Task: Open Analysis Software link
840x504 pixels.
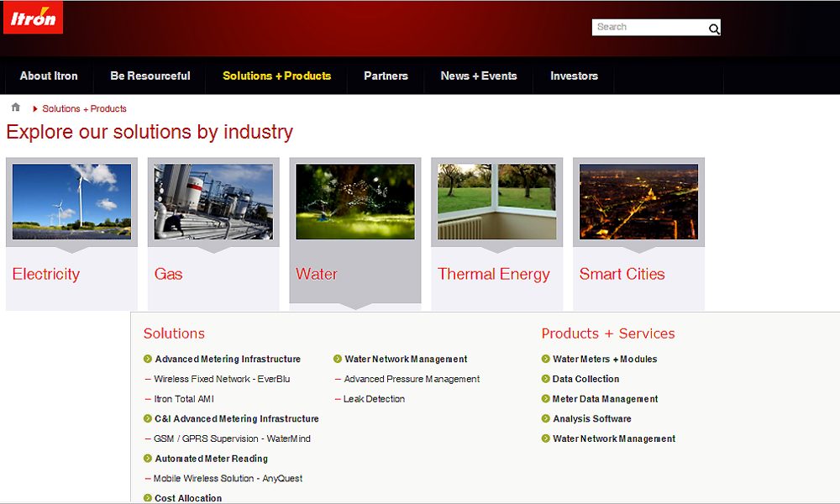Action: pyautogui.click(x=592, y=419)
